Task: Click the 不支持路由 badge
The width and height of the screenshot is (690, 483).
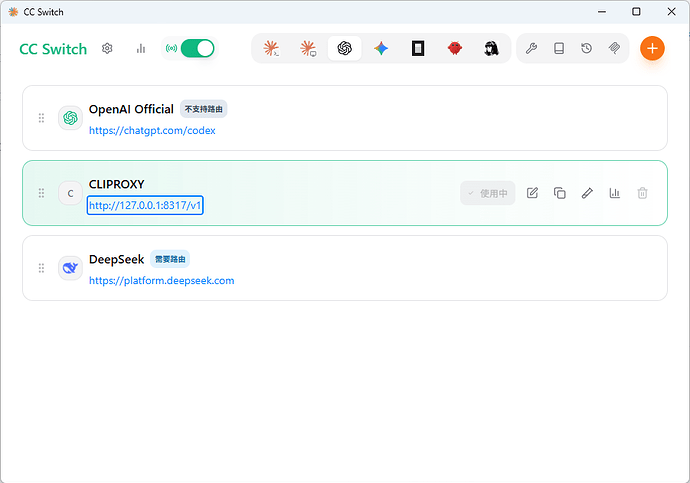Action: tap(204, 109)
